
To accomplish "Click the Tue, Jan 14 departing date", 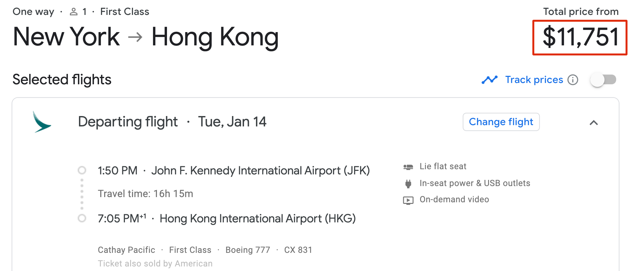I will pyautogui.click(x=232, y=122).
